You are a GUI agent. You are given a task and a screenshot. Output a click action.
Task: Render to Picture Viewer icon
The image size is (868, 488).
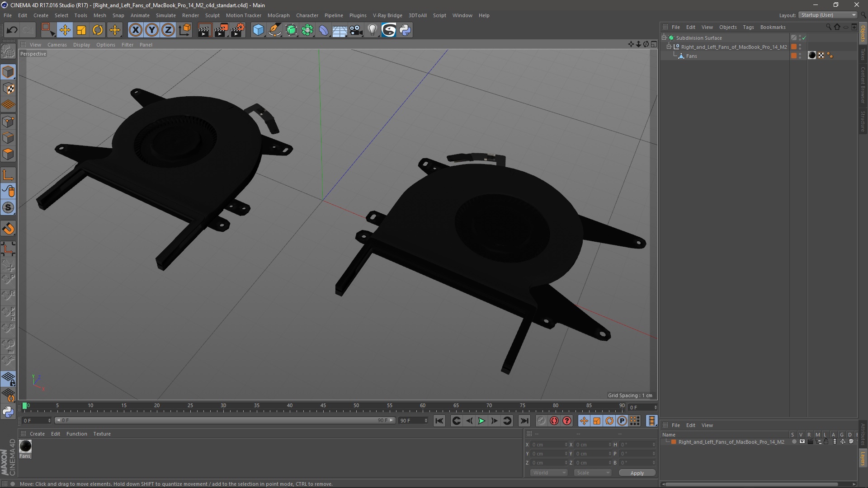point(221,30)
